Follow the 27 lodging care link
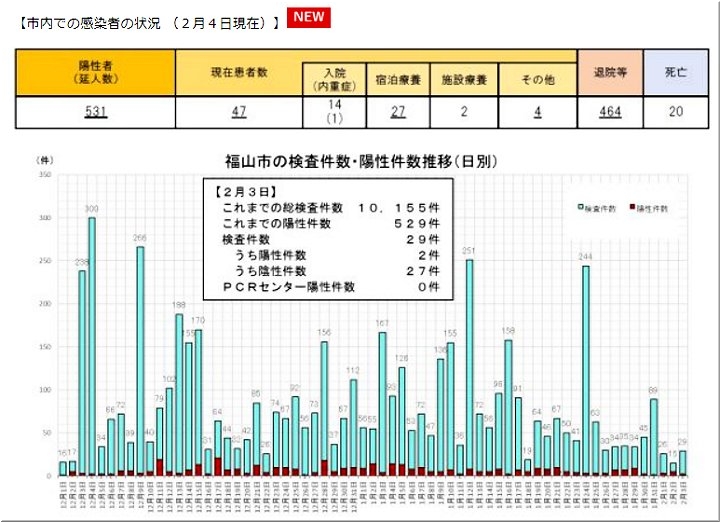The width and height of the screenshot is (720, 522). click(x=397, y=111)
